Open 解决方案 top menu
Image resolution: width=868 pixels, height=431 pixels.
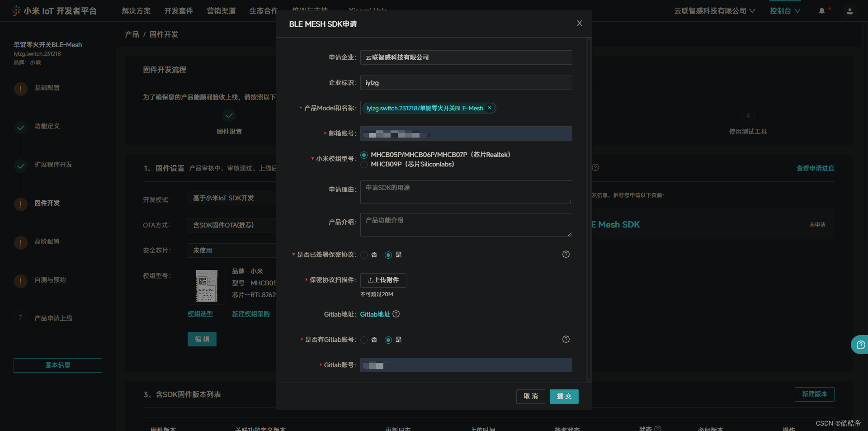click(x=136, y=11)
